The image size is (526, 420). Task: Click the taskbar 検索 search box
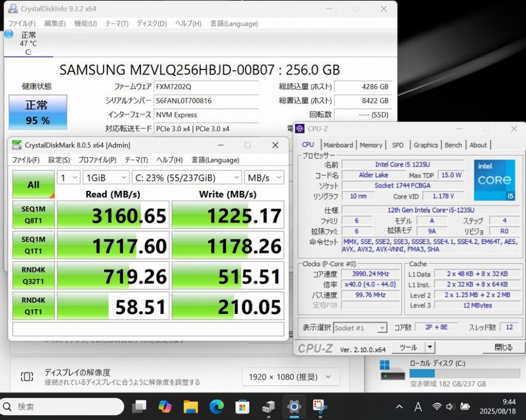(63, 406)
